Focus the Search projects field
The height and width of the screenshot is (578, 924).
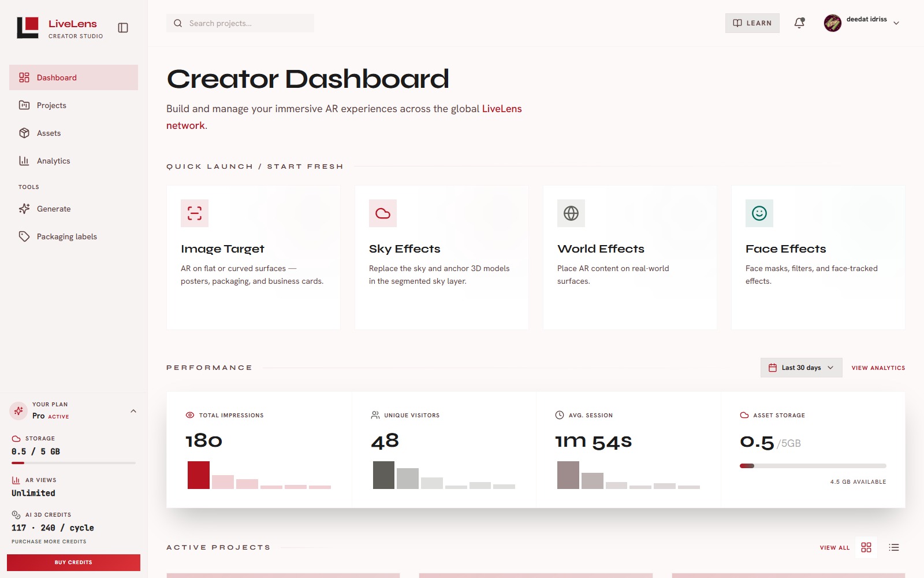click(240, 23)
